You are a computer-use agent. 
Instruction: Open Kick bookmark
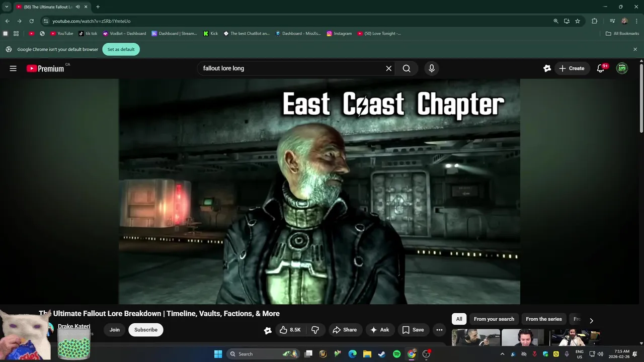point(211,34)
